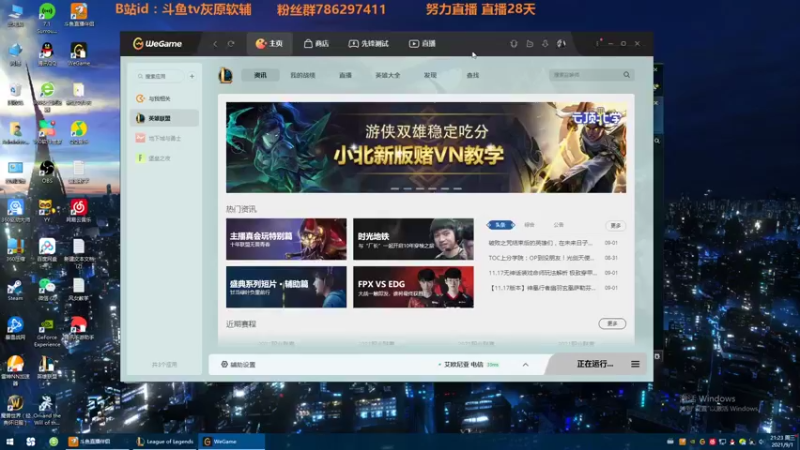Open the download icon in WeGame header
The width and height of the screenshot is (800, 450).
pyautogui.click(x=545, y=44)
